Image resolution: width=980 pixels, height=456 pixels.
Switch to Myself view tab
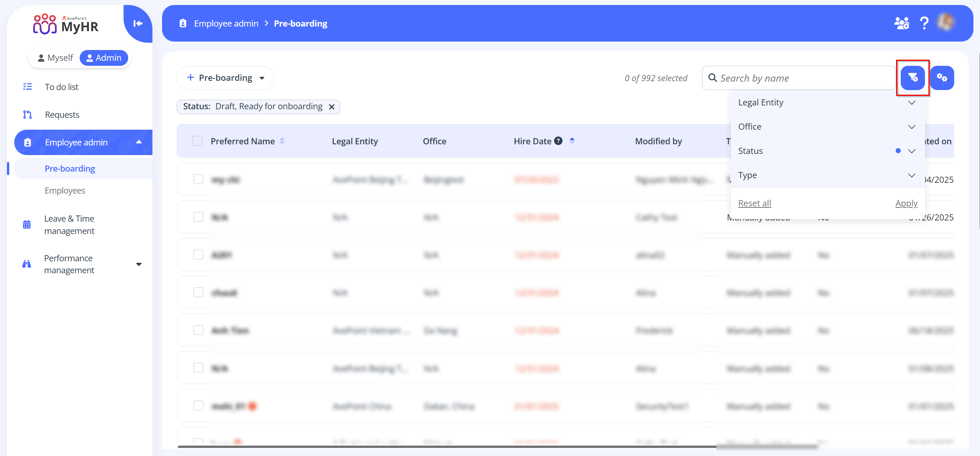point(55,58)
